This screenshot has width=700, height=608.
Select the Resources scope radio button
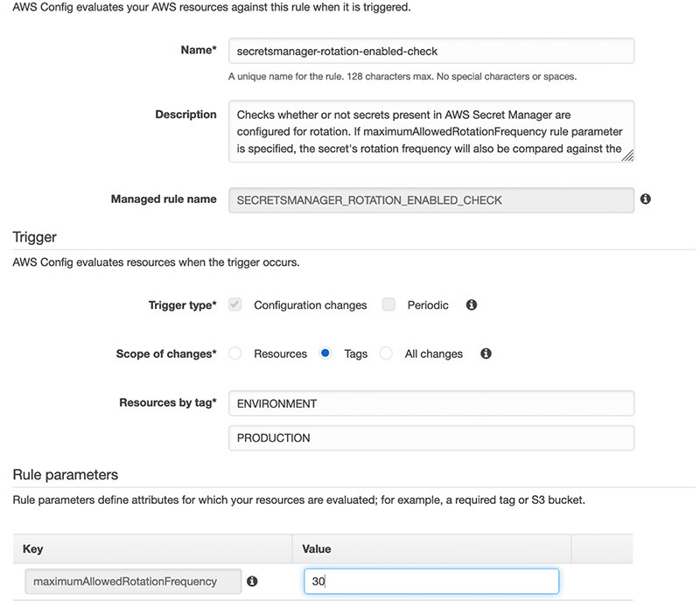[x=234, y=353]
